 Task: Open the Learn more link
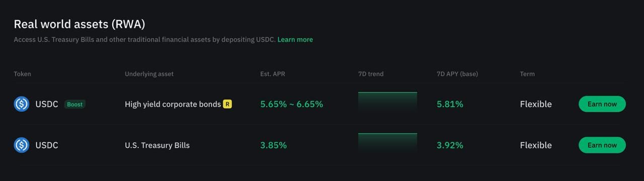(x=295, y=39)
